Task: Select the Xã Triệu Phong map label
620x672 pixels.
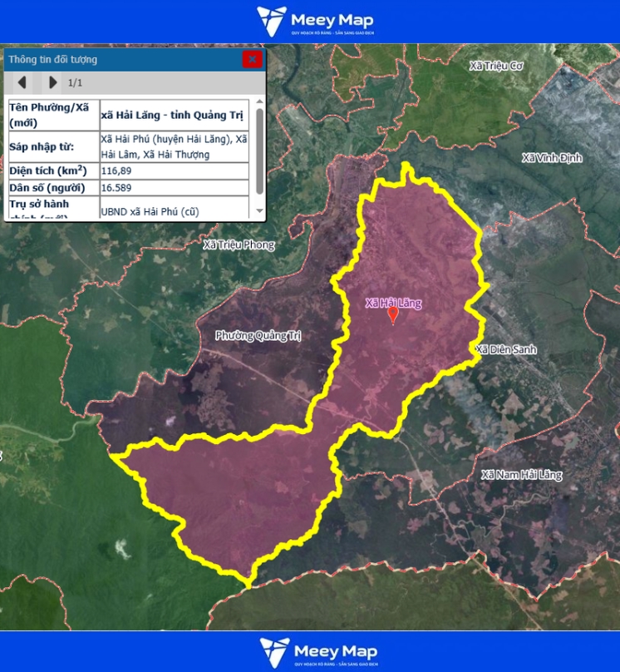Action: click(239, 245)
